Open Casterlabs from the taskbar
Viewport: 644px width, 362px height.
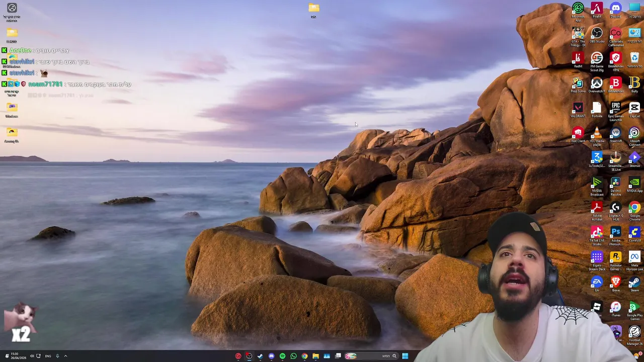pyautogui.click(x=238, y=356)
